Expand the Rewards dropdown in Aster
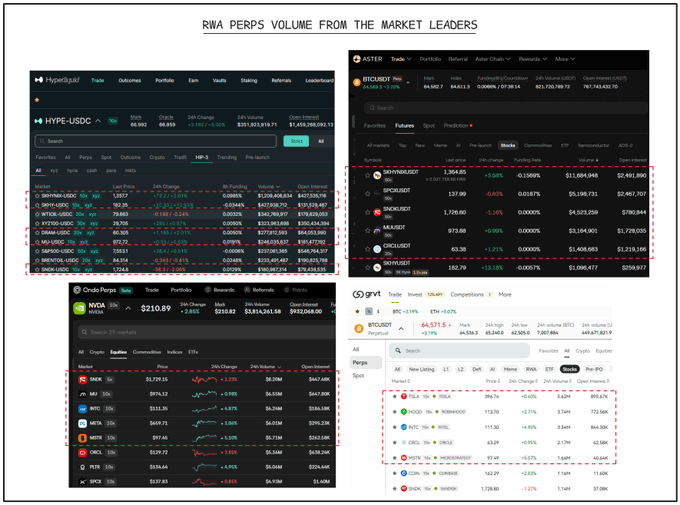Viewport: 680px width, 505px height. point(533,59)
